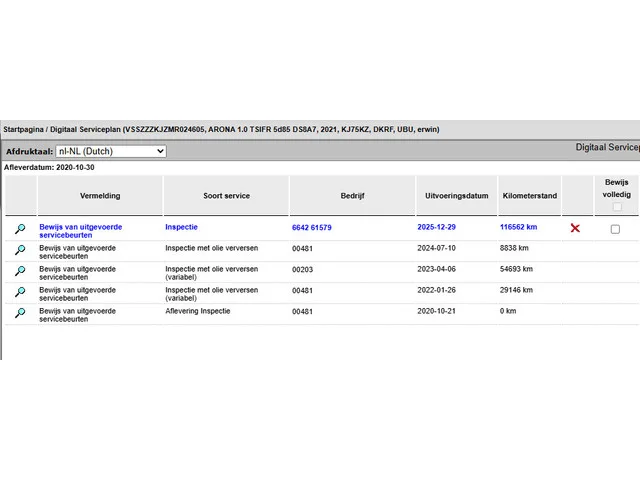Open magnifier for Aflevering Inspectie entry
Screen dimensions: 640x480
point(20,312)
